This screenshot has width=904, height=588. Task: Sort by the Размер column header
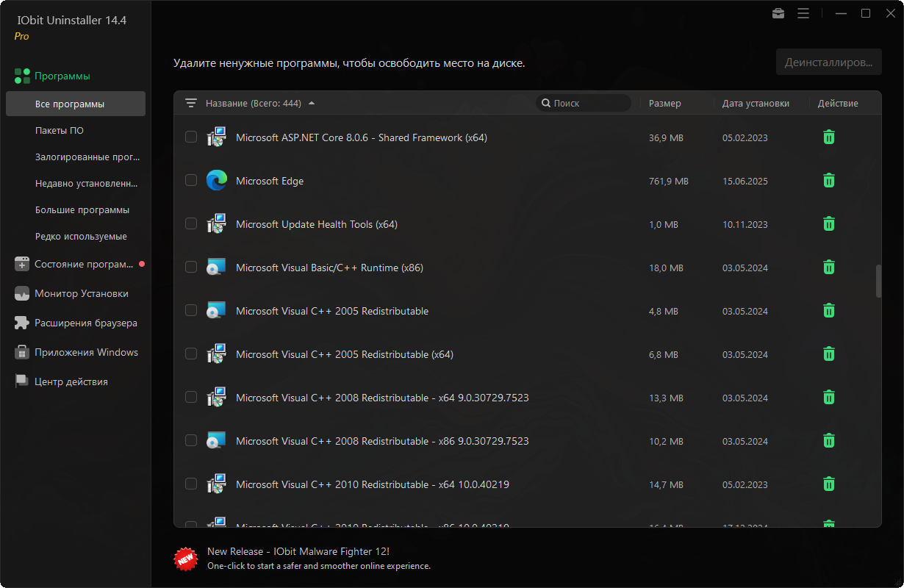pos(665,103)
